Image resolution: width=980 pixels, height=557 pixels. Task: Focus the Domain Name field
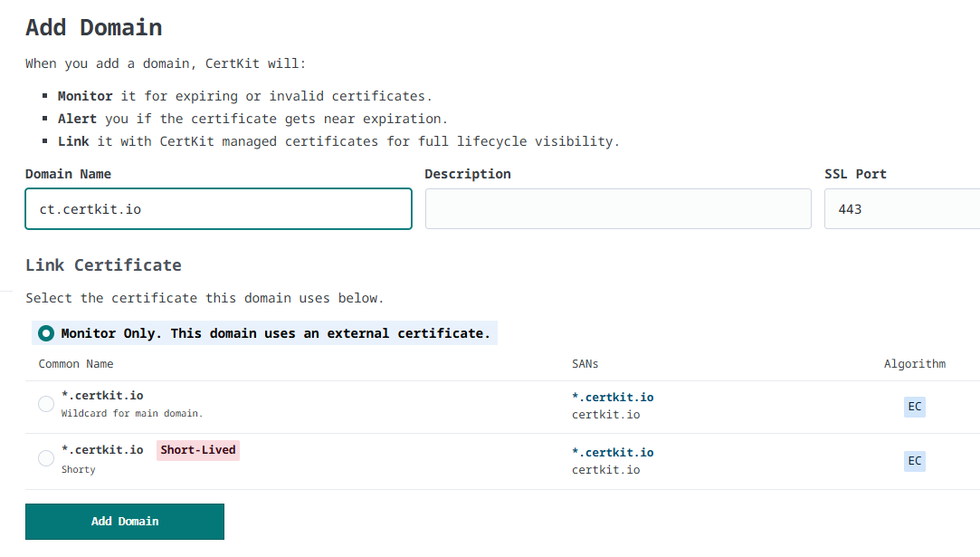pyautogui.click(x=219, y=209)
